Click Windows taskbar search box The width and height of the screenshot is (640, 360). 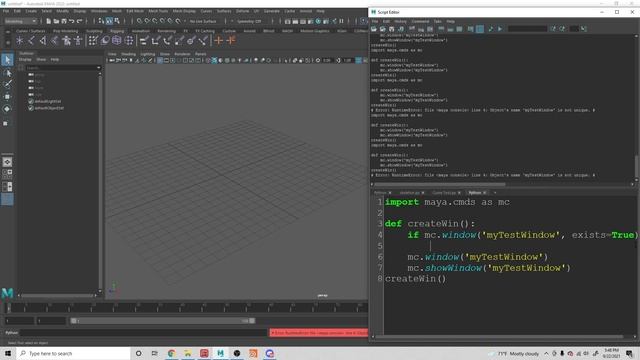click(x=73, y=353)
